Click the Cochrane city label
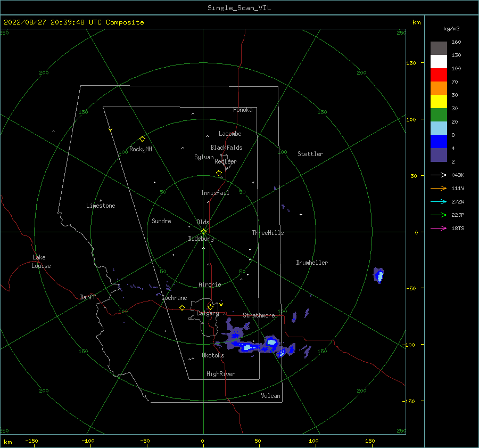Screen dimensions: 479x448 coord(174,298)
